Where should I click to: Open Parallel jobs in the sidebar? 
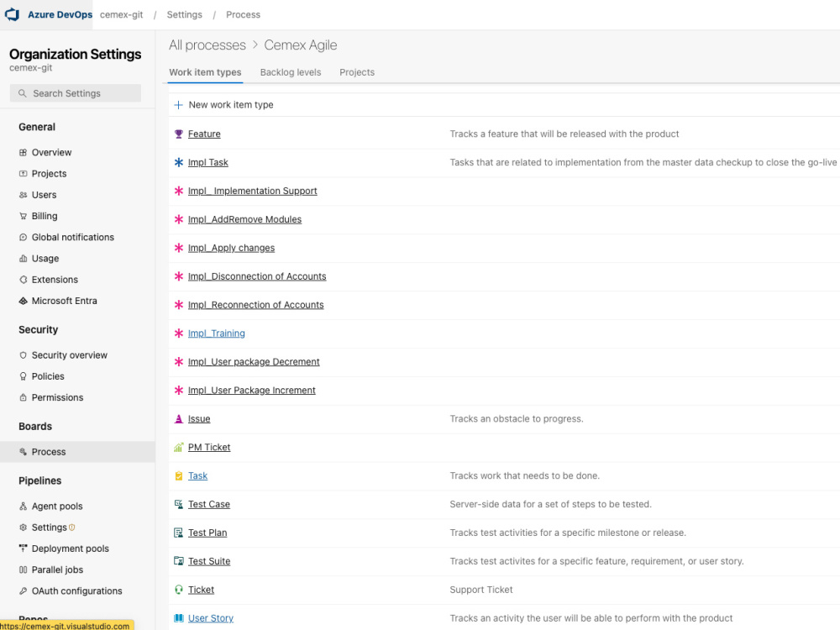click(x=57, y=570)
